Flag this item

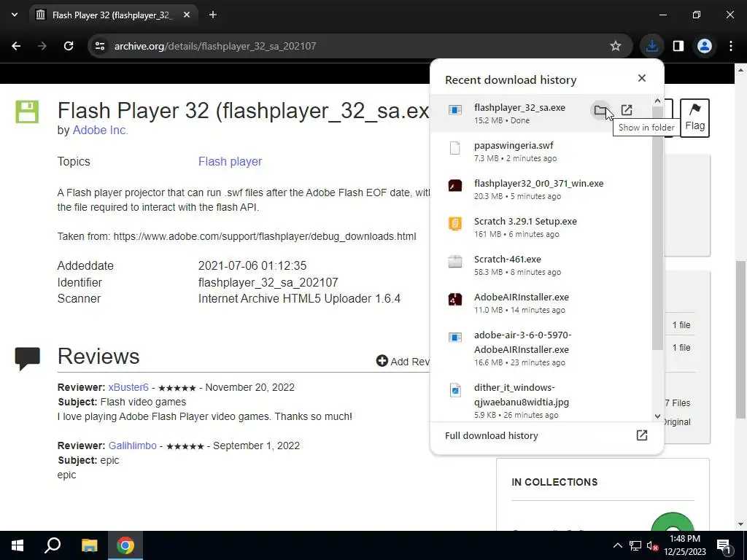pyautogui.click(x=694, y=118)
